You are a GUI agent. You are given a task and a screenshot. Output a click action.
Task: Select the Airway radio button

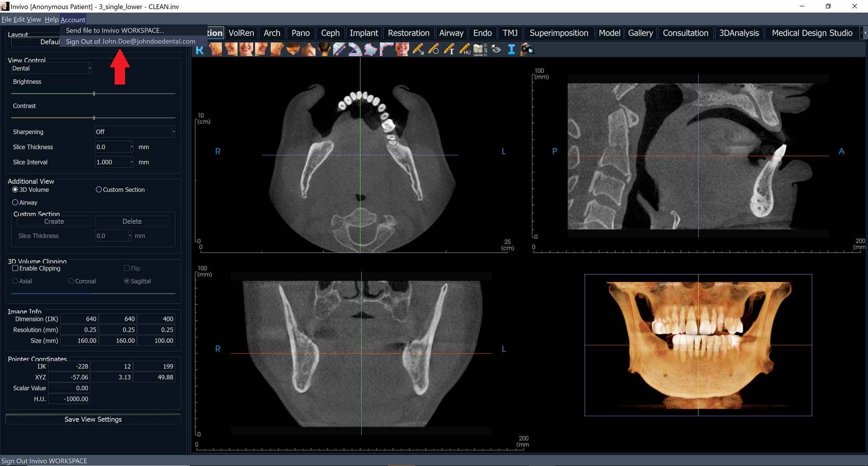point(16,202)
